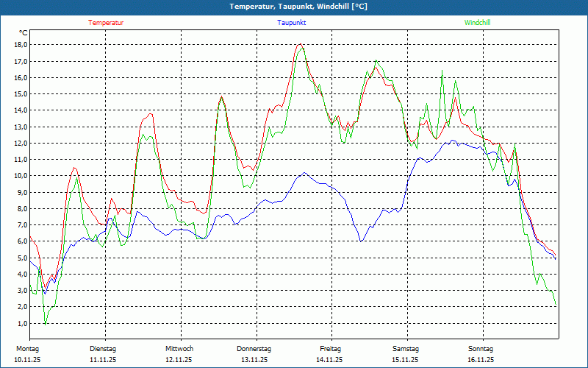
Task: Select the 10,0 value on the y-axis
Action: [20, 176]
